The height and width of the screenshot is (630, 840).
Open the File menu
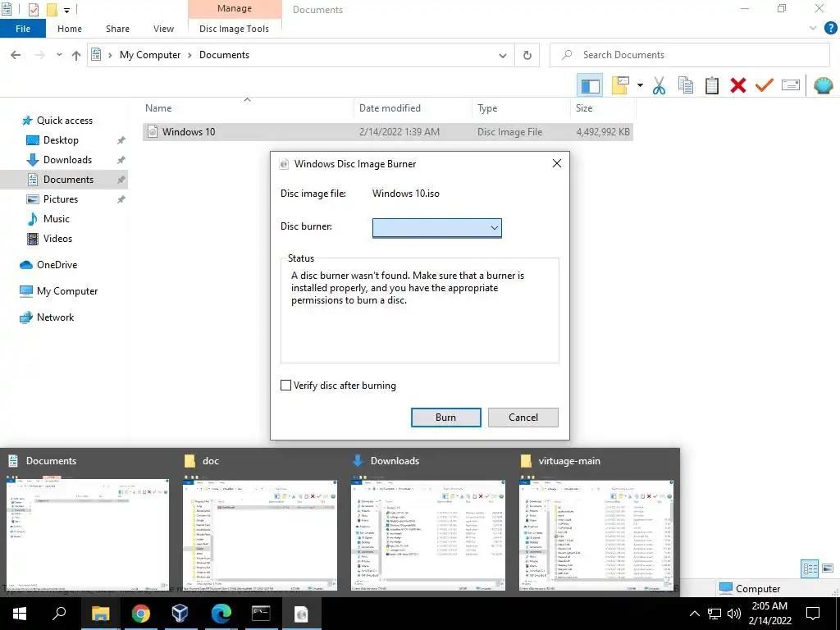pyautogui.click(x=23, y=29)
